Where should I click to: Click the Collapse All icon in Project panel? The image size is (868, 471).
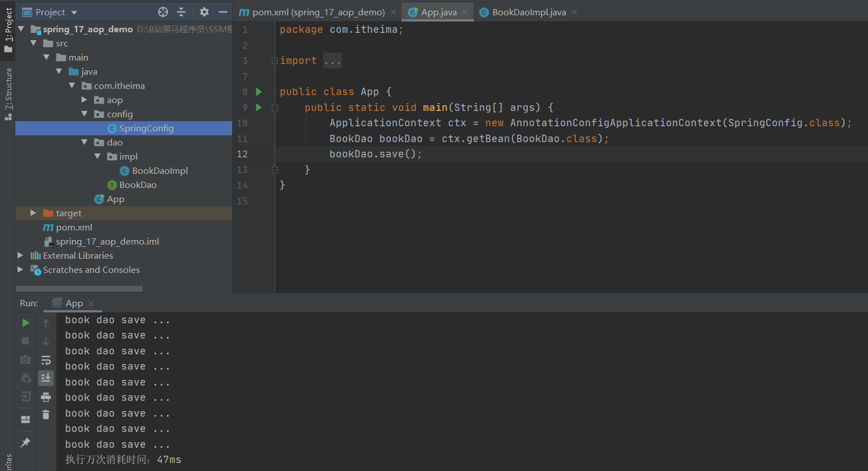[x=181, y=12]
